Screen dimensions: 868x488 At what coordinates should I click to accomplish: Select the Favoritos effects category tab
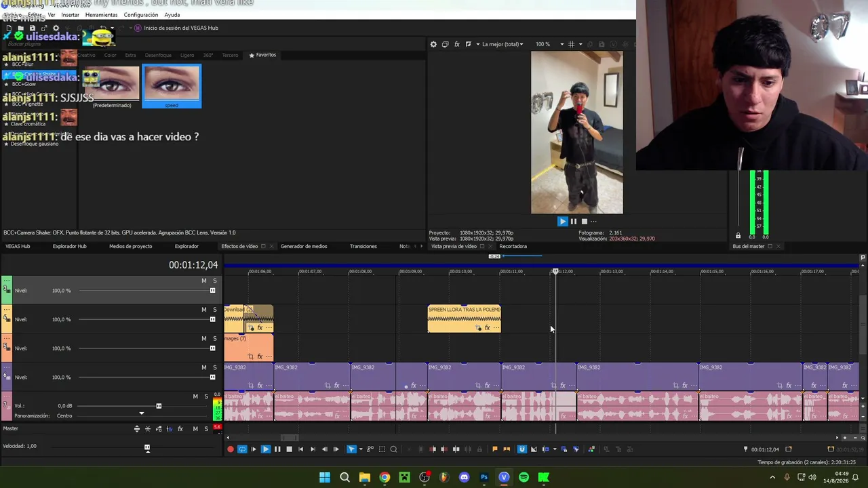pyautogui.click(x=262, y=55)
